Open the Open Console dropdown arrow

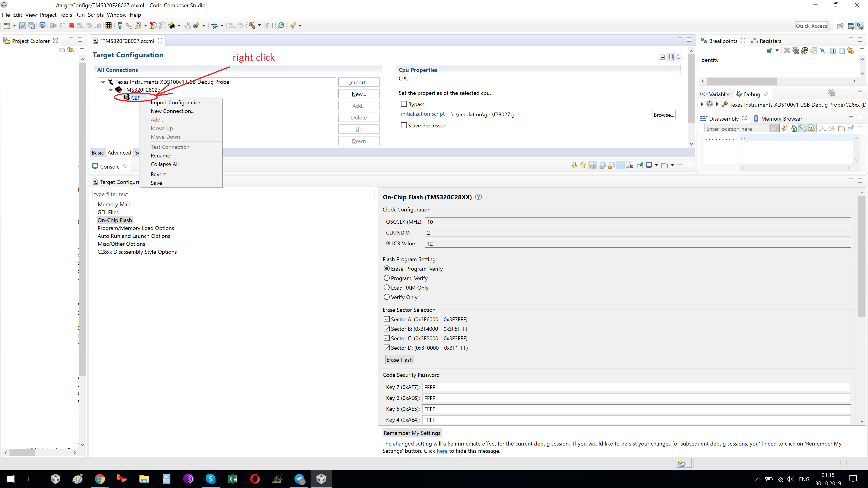(x=672, y=165)
